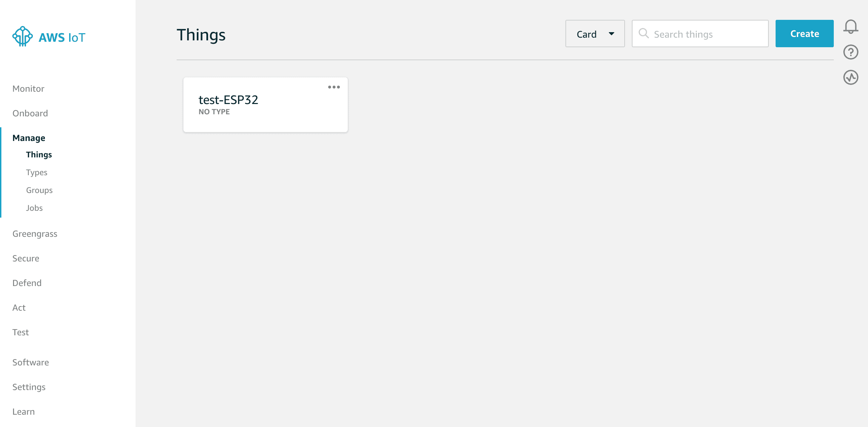Open the Groups page

39,190
